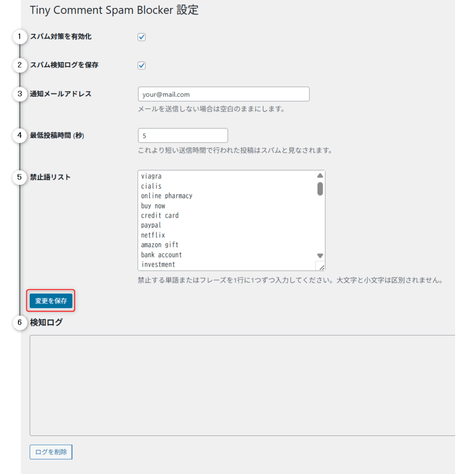Uncheck the スパム検知ログを保存 checkbox

(142, 66)
